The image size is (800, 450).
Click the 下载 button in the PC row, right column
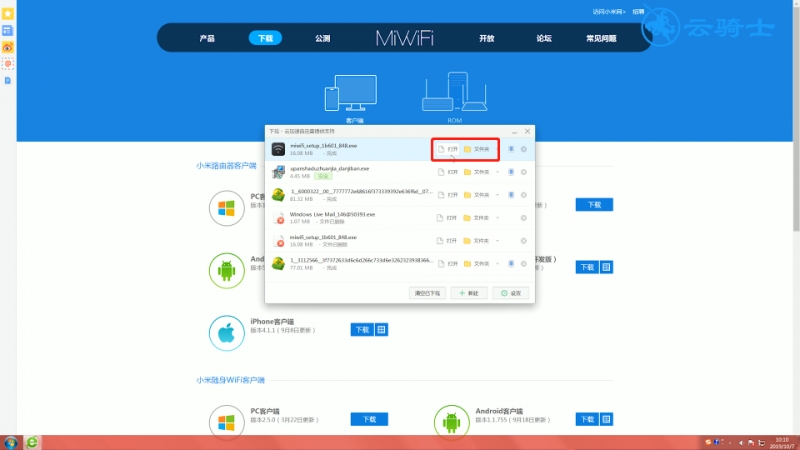point(594,205)
